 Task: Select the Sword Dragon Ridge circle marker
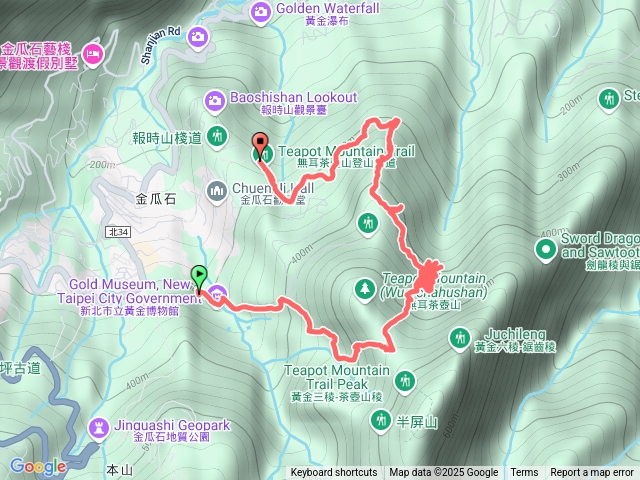546,250
